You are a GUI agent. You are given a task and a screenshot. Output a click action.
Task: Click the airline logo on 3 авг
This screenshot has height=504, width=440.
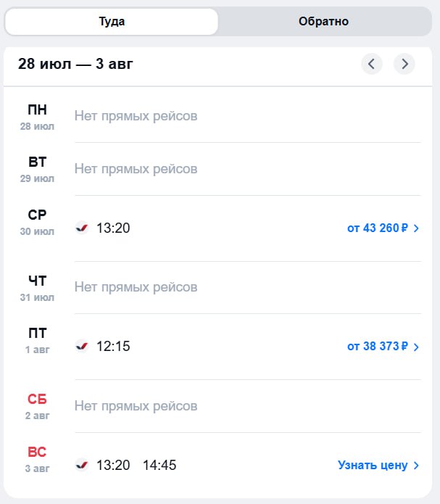tap(82, 465)
